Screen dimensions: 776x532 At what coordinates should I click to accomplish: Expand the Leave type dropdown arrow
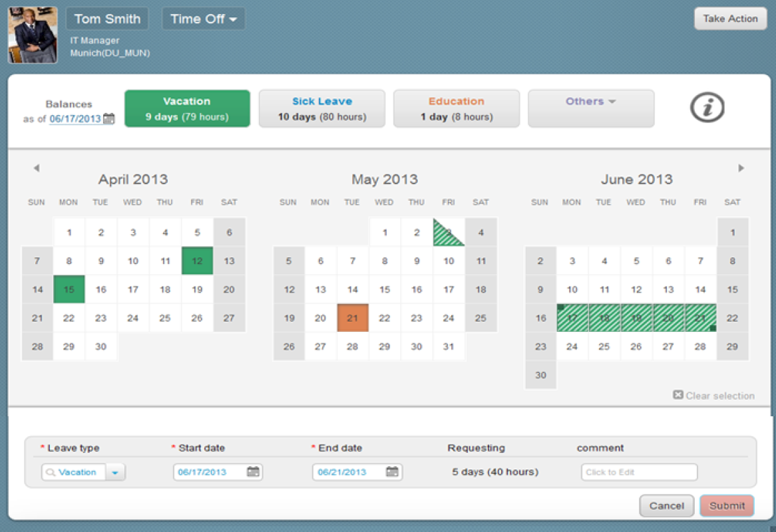116,472
